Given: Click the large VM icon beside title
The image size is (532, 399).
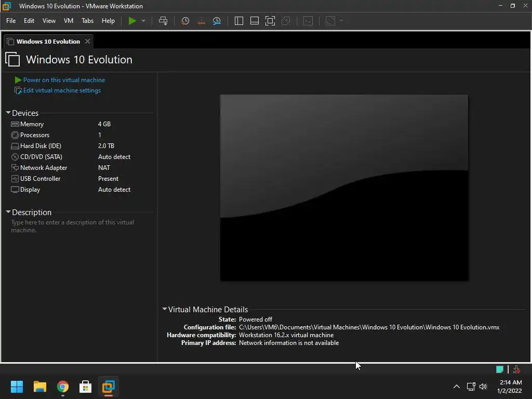Looking at the screenshot, I should coord(12,59).
